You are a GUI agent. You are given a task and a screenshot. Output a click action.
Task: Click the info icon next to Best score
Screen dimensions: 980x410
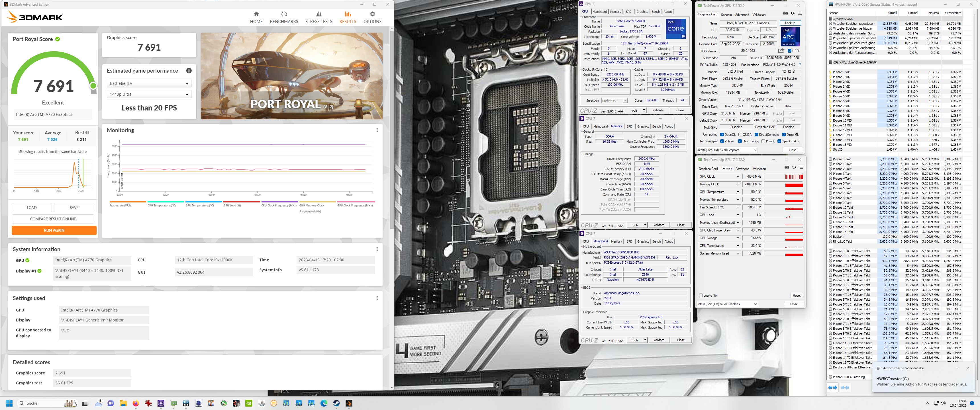tap(87, 133)
